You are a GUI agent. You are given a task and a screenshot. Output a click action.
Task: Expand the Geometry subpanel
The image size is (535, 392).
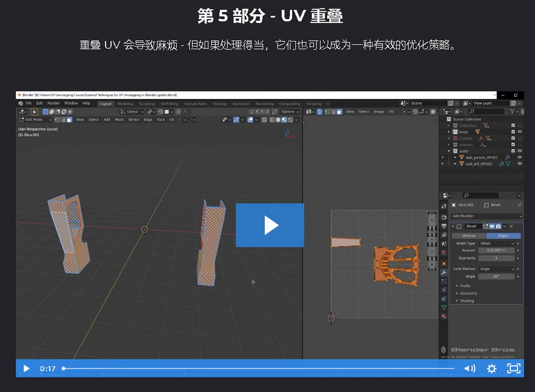pyautogui.click(x=467, y=294)
